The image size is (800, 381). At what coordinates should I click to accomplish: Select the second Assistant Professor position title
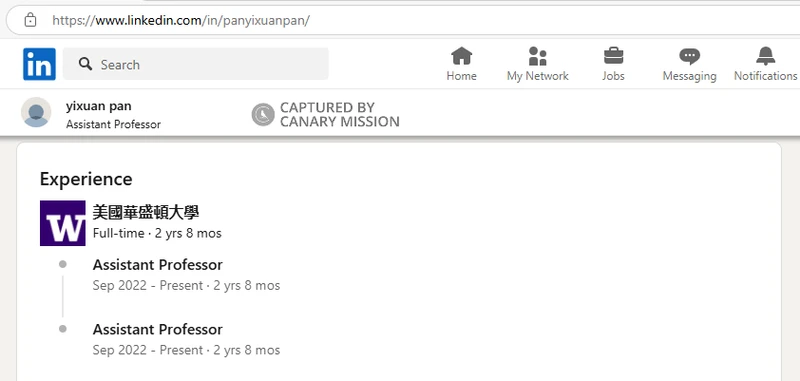pos(158,329)
